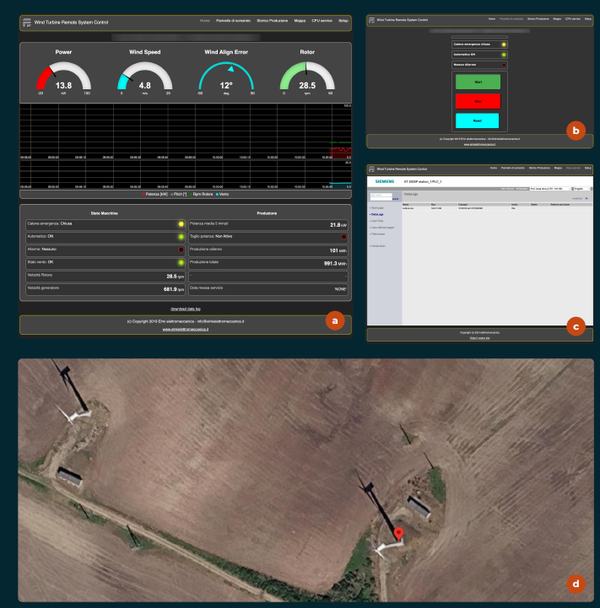
Task: Click the yellow emergency chain indicator in panel b
Action: coord(503,45)
